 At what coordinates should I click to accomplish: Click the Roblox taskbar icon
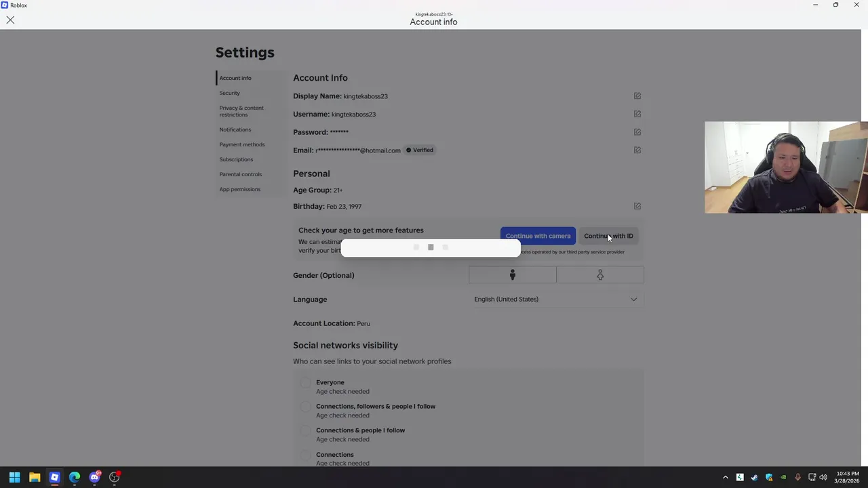(x=54, y=477)
